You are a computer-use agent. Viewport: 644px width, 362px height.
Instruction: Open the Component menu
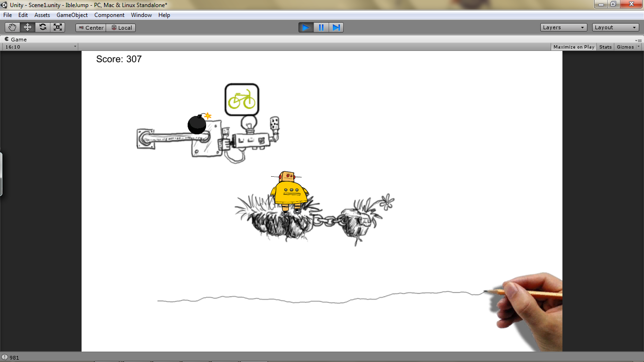pos(109,15)
